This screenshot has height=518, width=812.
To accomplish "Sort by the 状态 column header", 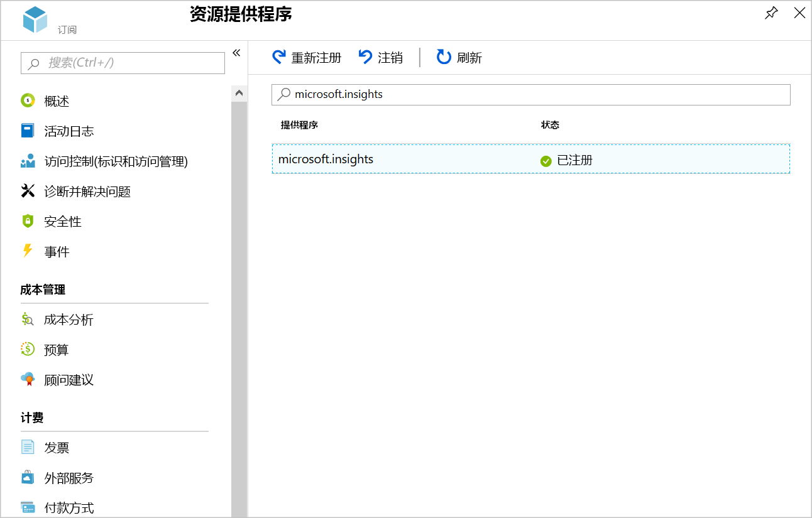I will [550, 125].
